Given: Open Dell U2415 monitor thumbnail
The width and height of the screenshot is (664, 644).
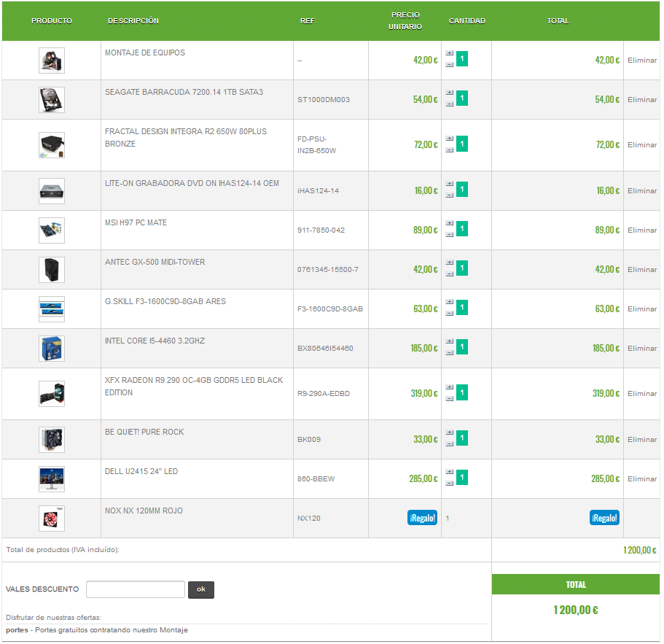Looking at the screenshot, I should tap(52, 479).
